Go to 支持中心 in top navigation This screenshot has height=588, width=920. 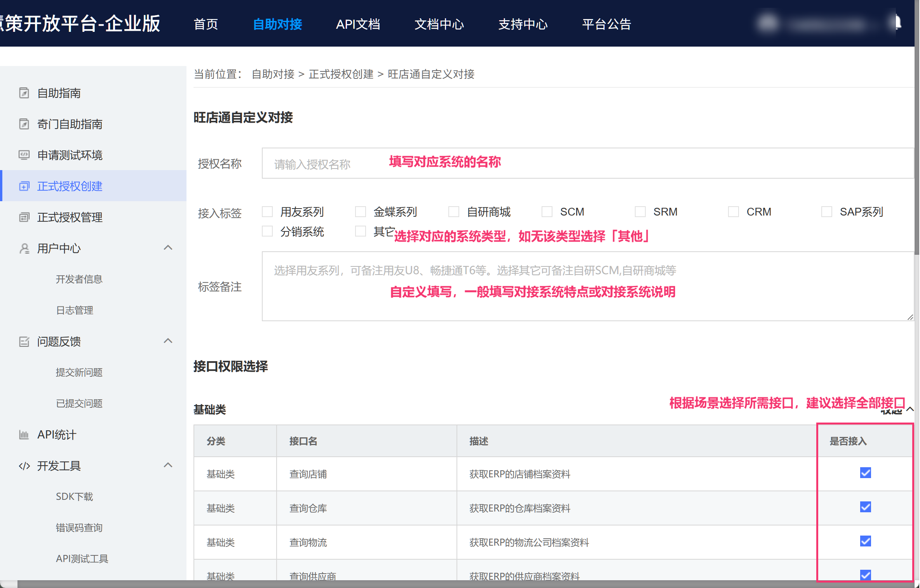click(x=523, y=24)
